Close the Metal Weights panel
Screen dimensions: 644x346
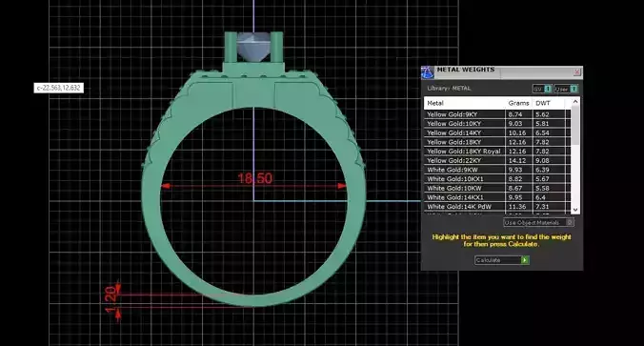(576, 71)
